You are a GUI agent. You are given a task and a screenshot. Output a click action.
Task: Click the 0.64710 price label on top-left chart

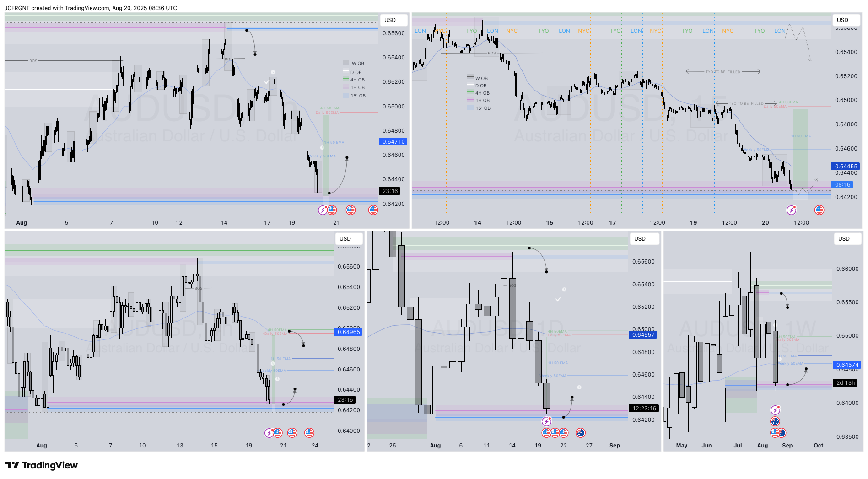tap(393, 142)
